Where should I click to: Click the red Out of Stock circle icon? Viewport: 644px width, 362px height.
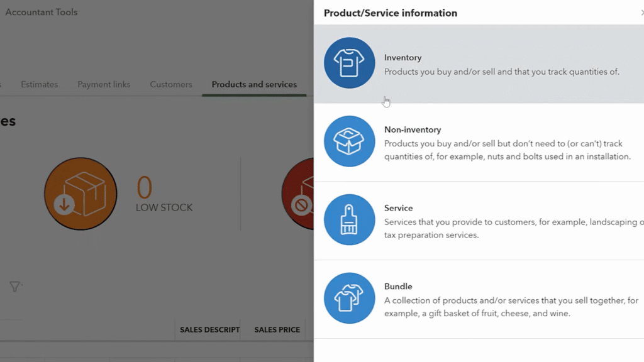pyautogui.click(x=297, y=194)
